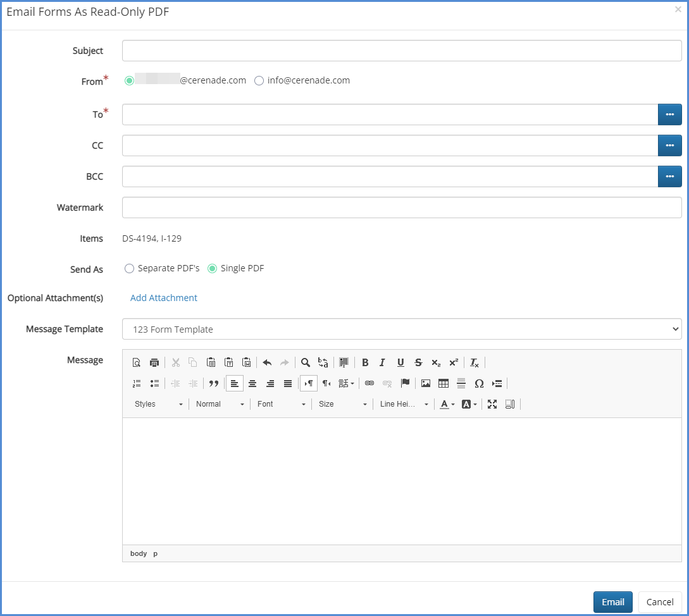The height and width of the screenshot is (616, 689).
Task: Click the Print icon in editor toolbar
Action: pyautogui.click(x=154, y=362)
